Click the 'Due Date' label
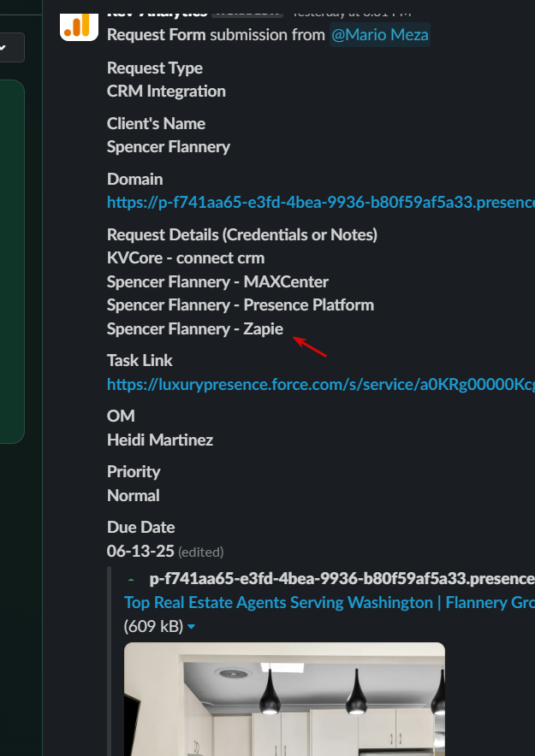 (x=141, y=527)
